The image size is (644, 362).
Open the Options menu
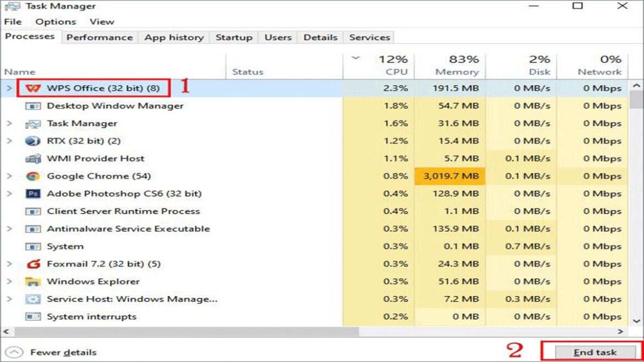(x=55, y=21)
